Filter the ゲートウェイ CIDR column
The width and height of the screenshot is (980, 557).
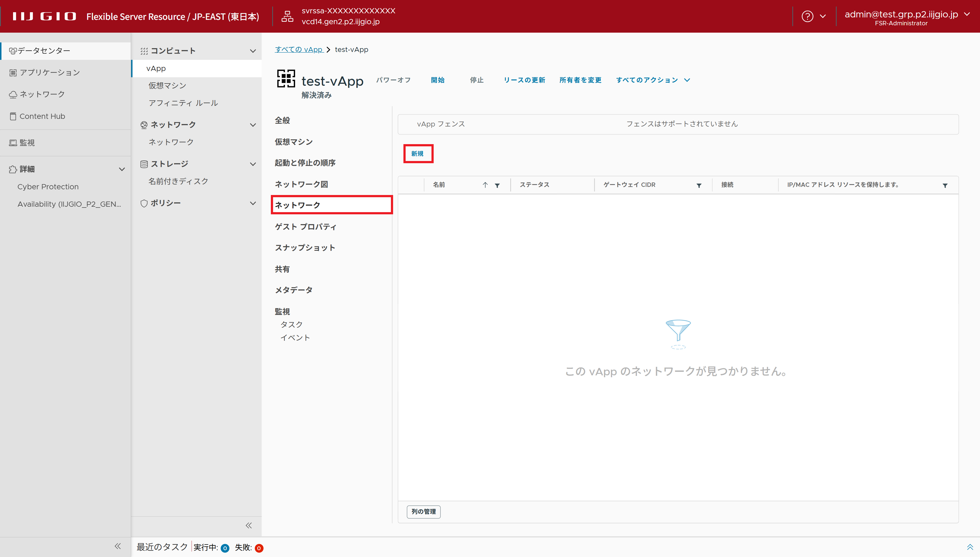point(699,185)
